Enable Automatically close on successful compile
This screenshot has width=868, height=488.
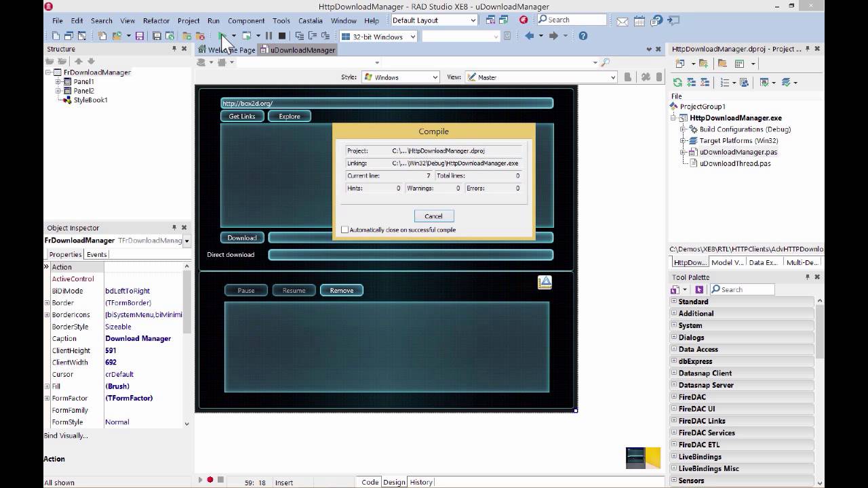tap(345, 230)
